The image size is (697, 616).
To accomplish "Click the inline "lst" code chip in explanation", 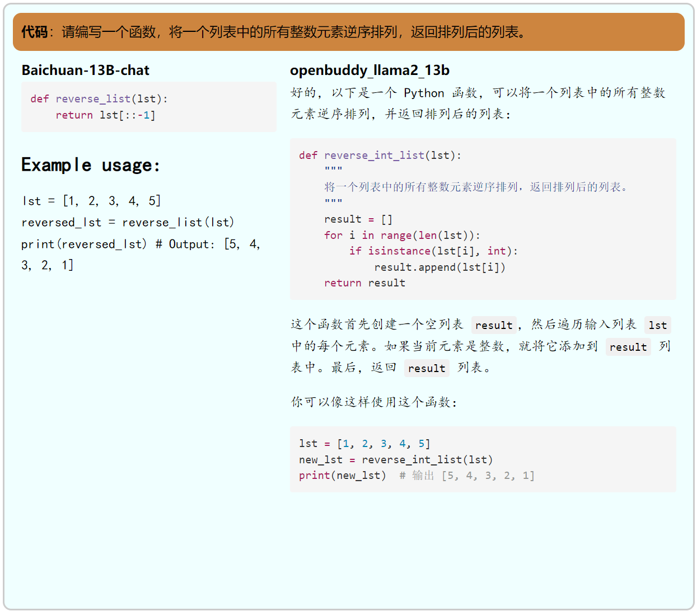I will pos(657,325).
